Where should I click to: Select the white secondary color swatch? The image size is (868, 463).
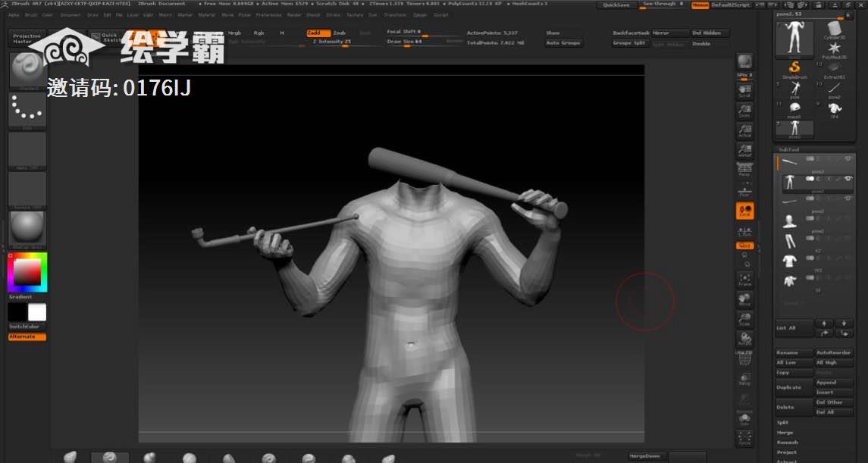[x=37, y=312]
